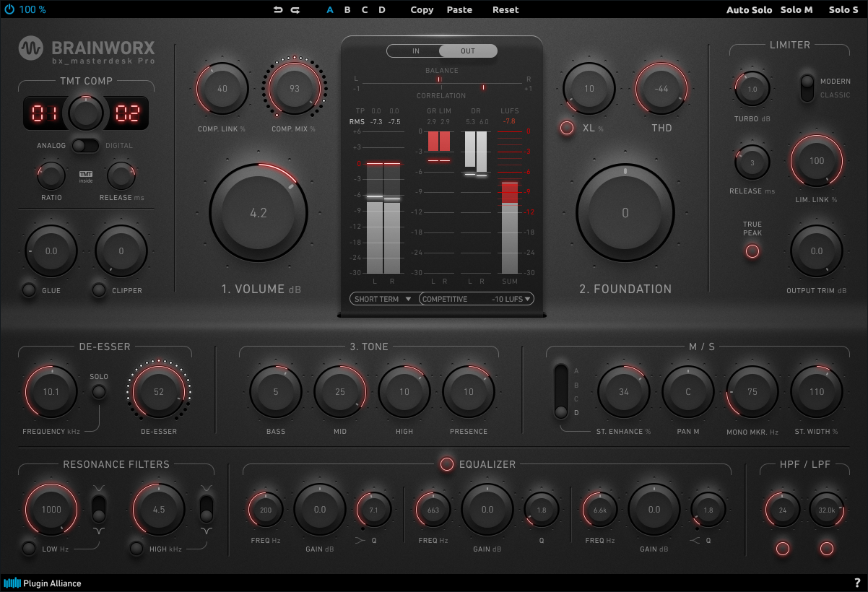This screenshot has height=592, width=868.
Task: Click the MONO MKR. Hz knob
Action: [x=752, y=392]
